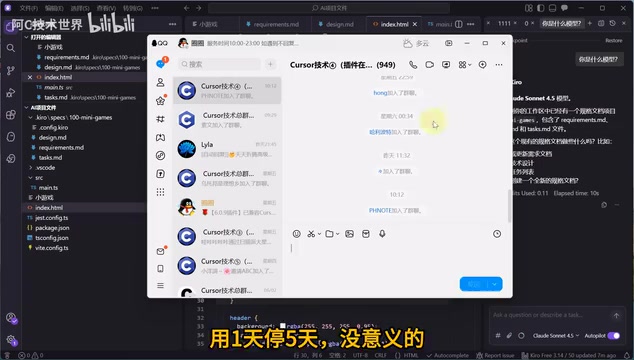Click QQ conversation scrollbar thumb
The image size is (634, 360).
pyautogui.click(x=509, y=205)
